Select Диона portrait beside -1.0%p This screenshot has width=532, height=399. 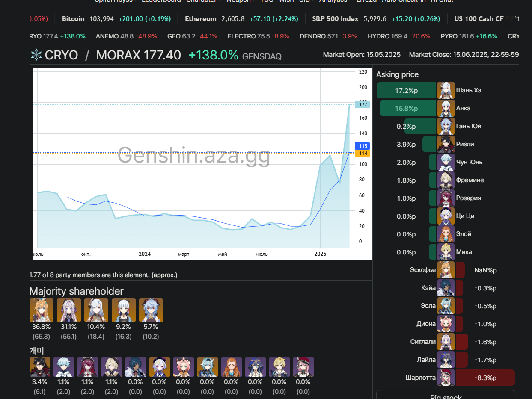tap(446, 324)
